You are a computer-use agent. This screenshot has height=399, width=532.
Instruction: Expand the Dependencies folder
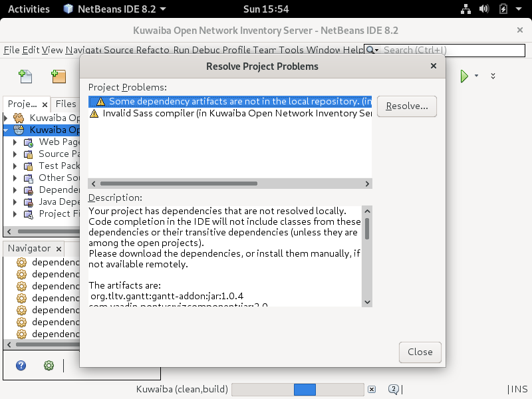tap(15, 190)
